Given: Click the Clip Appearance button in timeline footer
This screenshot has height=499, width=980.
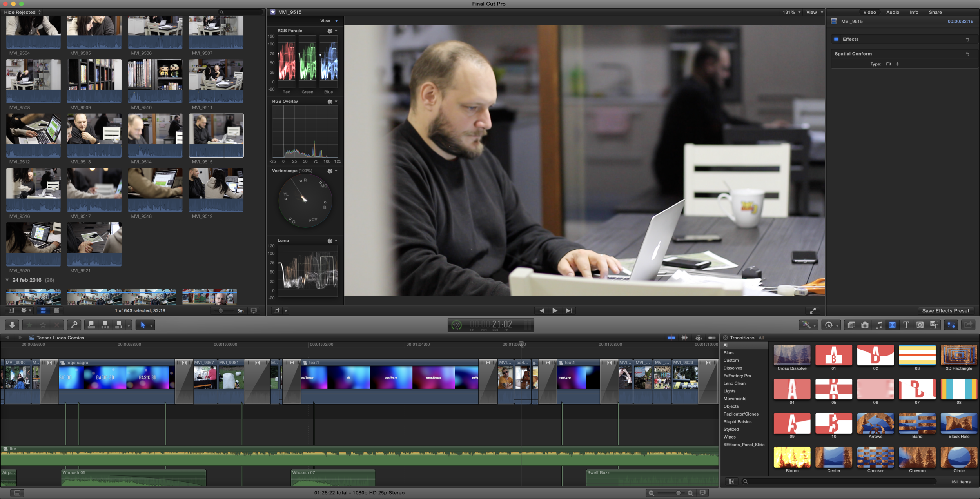Looking at the screenshot, I should pos(702,493).
